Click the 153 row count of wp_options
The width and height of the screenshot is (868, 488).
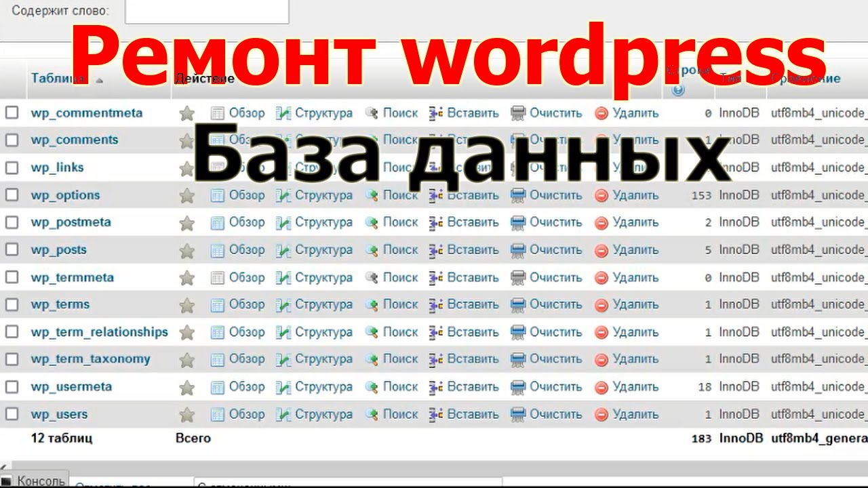[701, 195]
